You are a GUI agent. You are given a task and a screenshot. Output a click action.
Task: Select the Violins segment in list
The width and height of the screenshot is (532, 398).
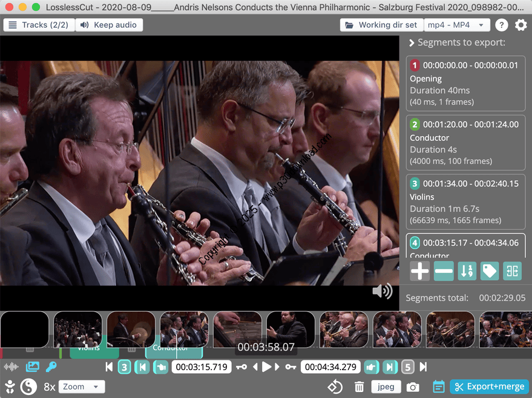click(x=465, y=201)
